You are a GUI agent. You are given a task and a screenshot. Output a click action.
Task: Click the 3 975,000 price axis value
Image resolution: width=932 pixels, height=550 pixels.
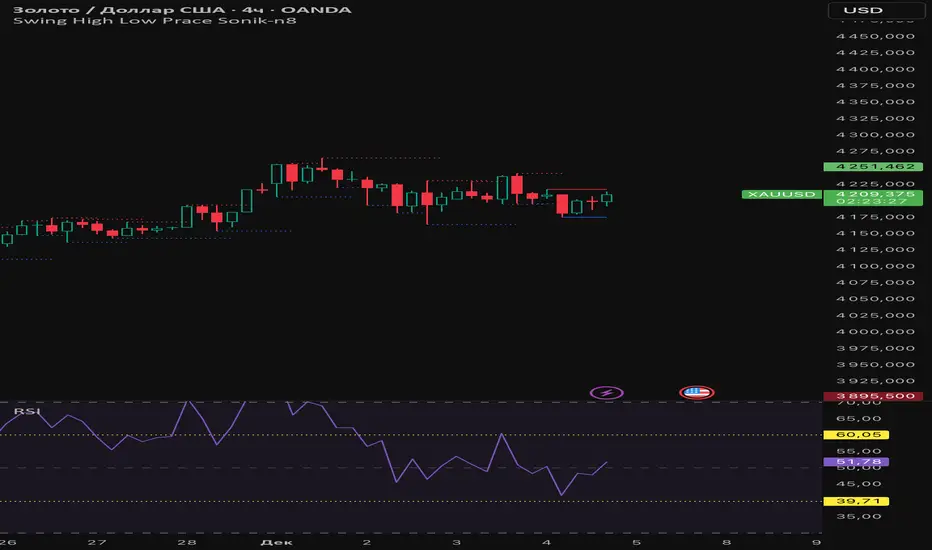(x=875, y=348)
